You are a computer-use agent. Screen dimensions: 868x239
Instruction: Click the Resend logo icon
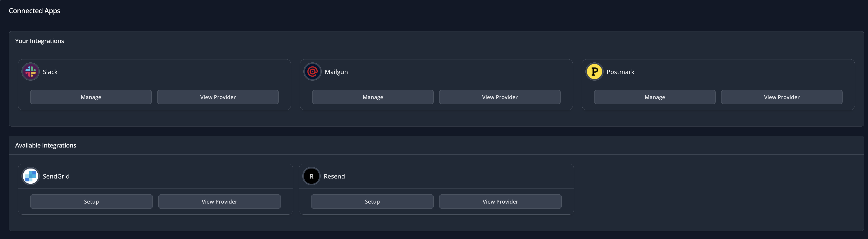[311, 176]
